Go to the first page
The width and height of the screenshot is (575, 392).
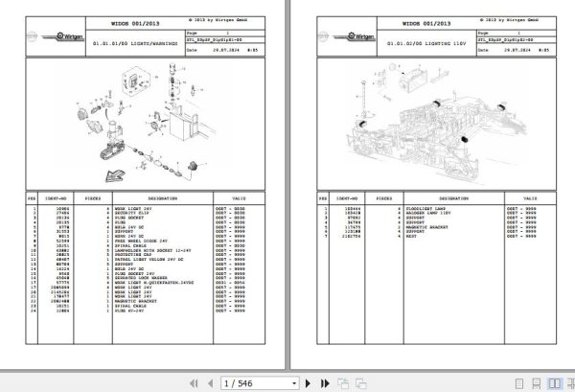pos(194,383)
